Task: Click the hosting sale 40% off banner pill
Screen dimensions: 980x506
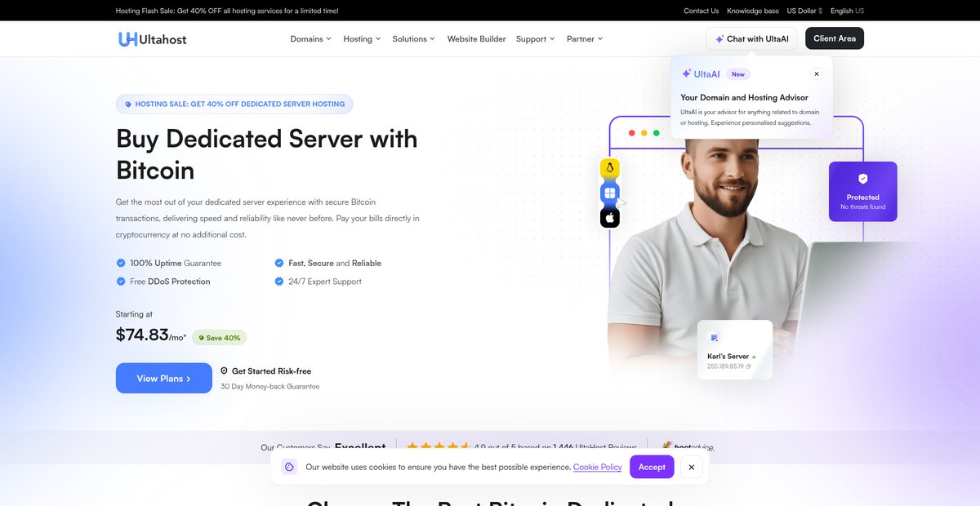Action: click(x=235, y=104)
